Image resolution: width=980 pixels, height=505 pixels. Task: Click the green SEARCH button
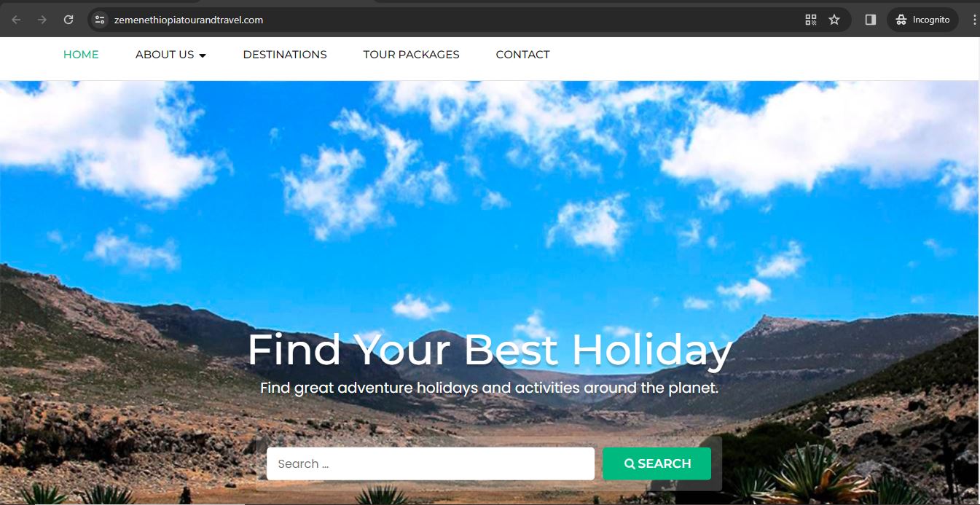[x=656, y=463]
